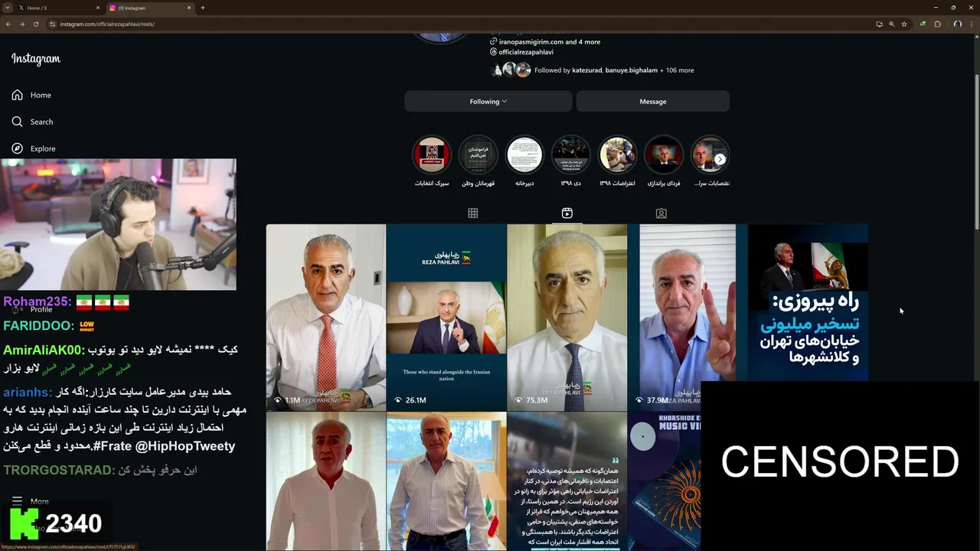Open the More hamburger menu in the sidebar
This screenshot has width=980, height=551.
[x=30, y=501]
